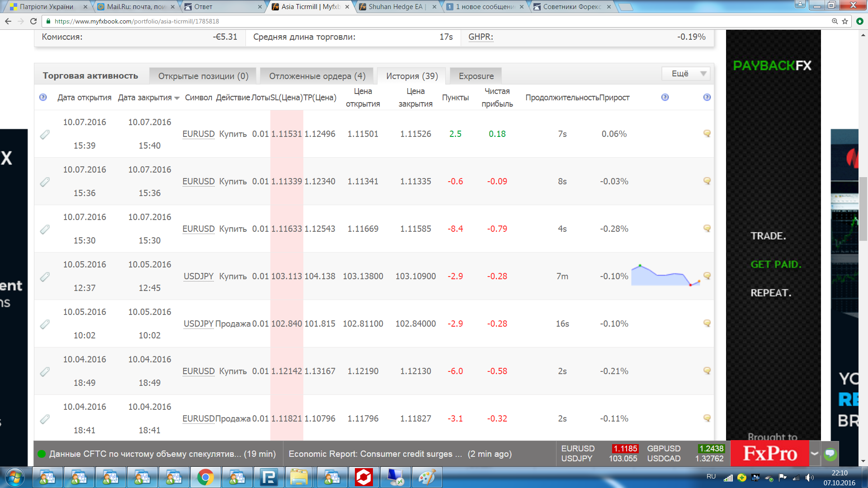This screenshot has height=488, width=868.
Task: Bookmark this page with the star icon
Action: coord(845,21)
